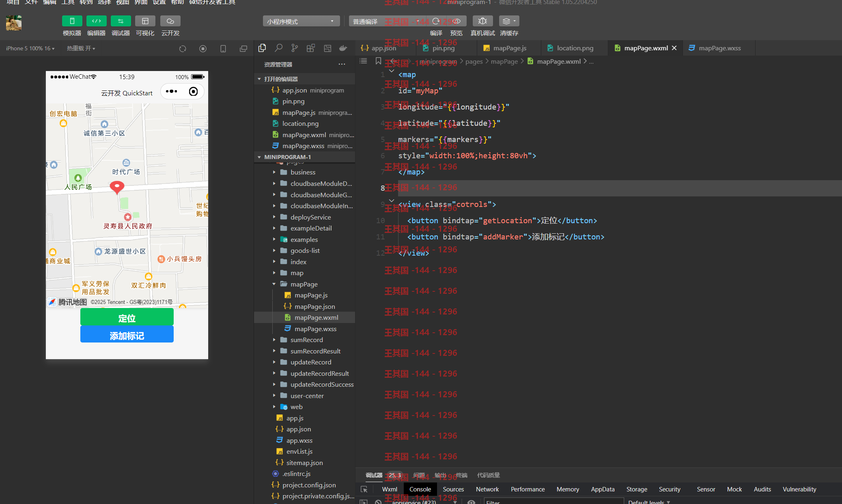This screenshot has width=842, height=504.
Task: Switch to the Wxml devtools tab
Action: (x=390, y=489)
